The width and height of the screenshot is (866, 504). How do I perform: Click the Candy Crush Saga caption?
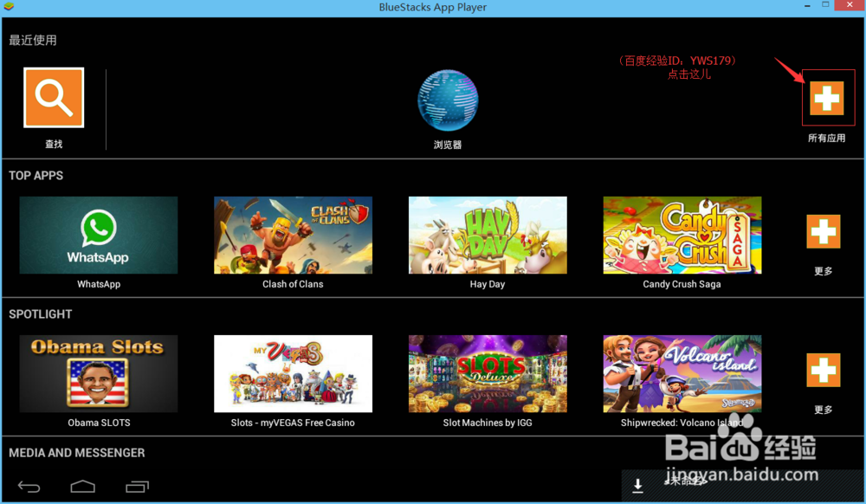pos(682,284)
